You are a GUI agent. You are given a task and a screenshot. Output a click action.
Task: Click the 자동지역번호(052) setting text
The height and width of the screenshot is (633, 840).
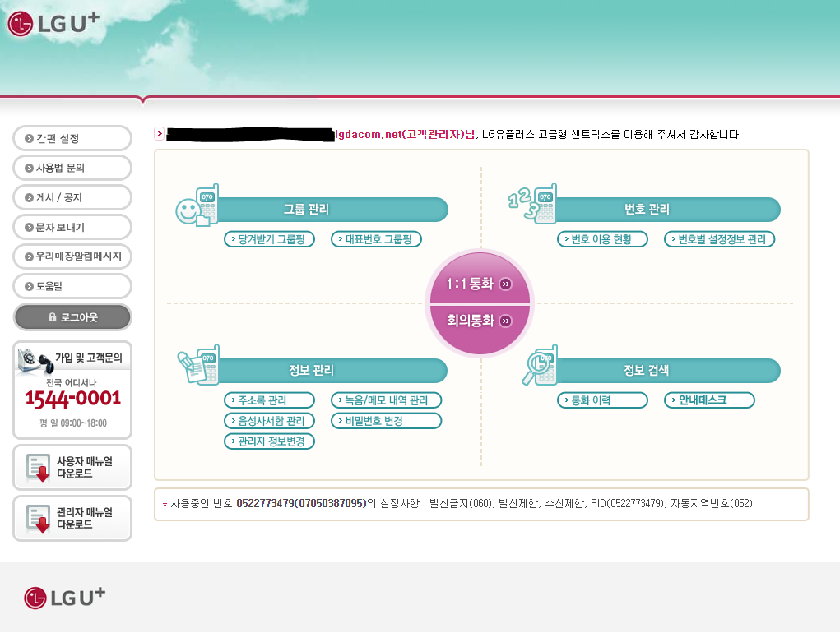point(712,503)
